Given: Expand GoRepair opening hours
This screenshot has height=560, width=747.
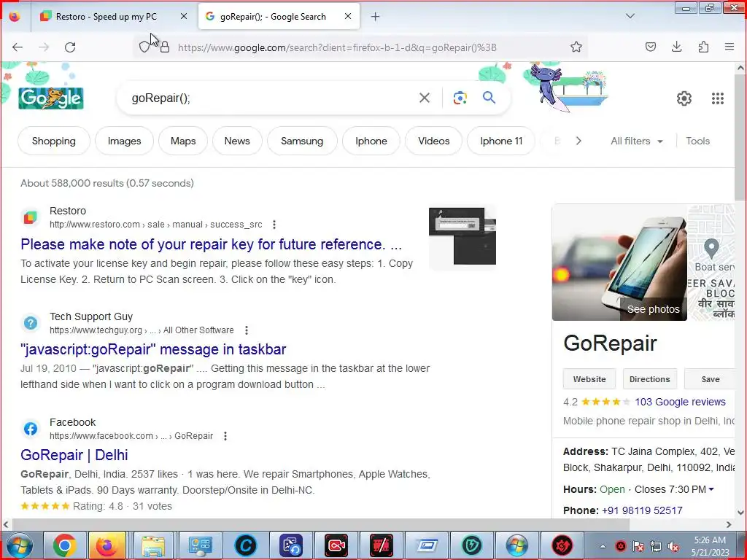Looking at the screenshot, I should coord(711,489).
